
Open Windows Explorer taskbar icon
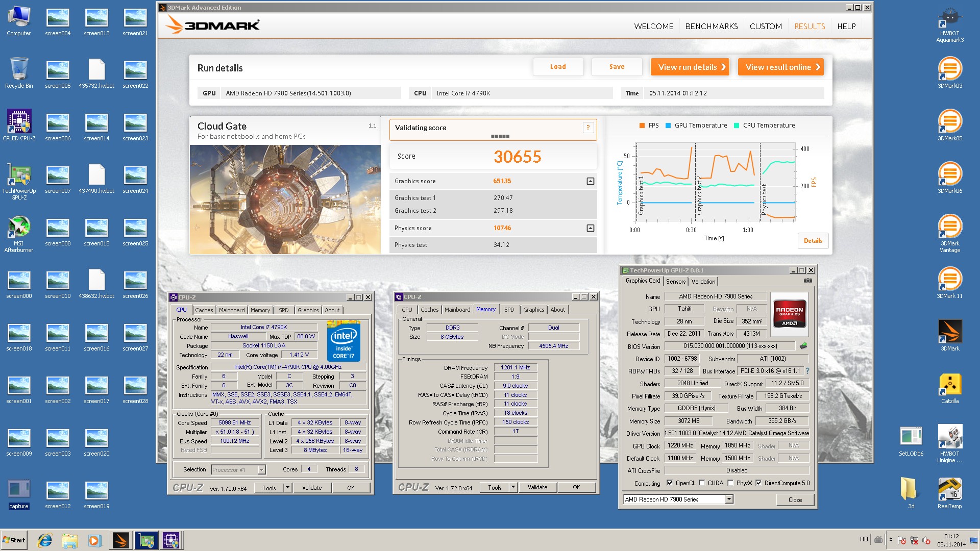70,540
